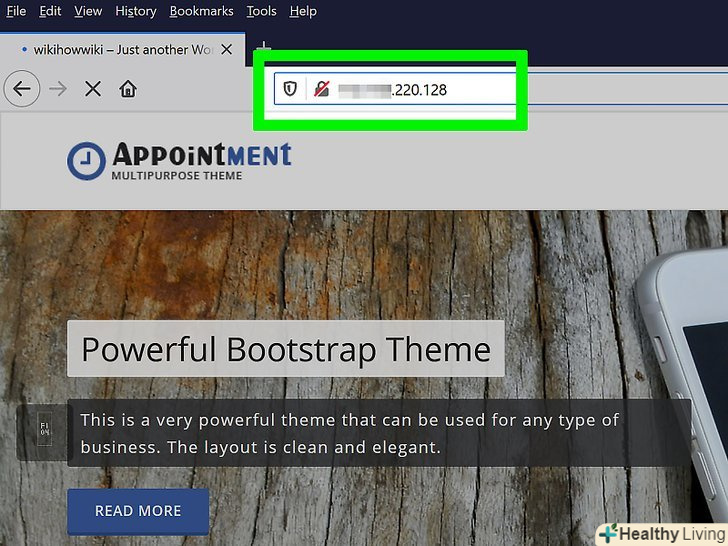Click the forward arrow navigation button
The height and width of the screenshot is (546, 728).
pos(58,88)
